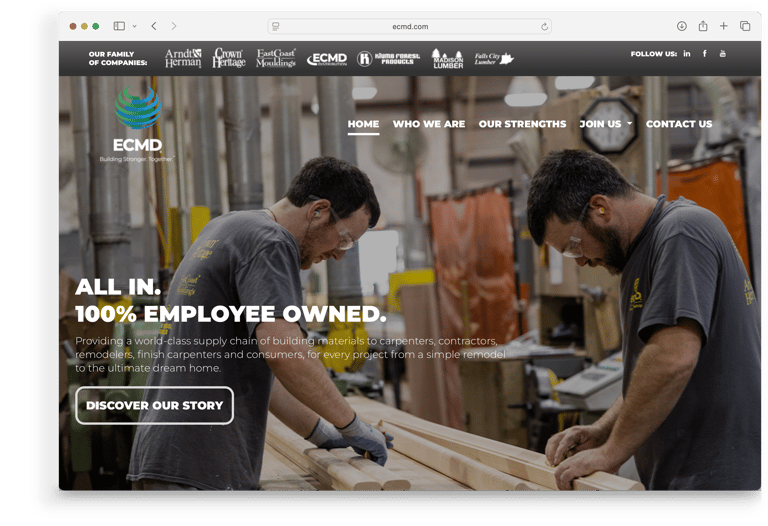Click the Discover Our Story button
This screenshot has height=526, width=768.
pyautogui.click(x=154, y=405)
